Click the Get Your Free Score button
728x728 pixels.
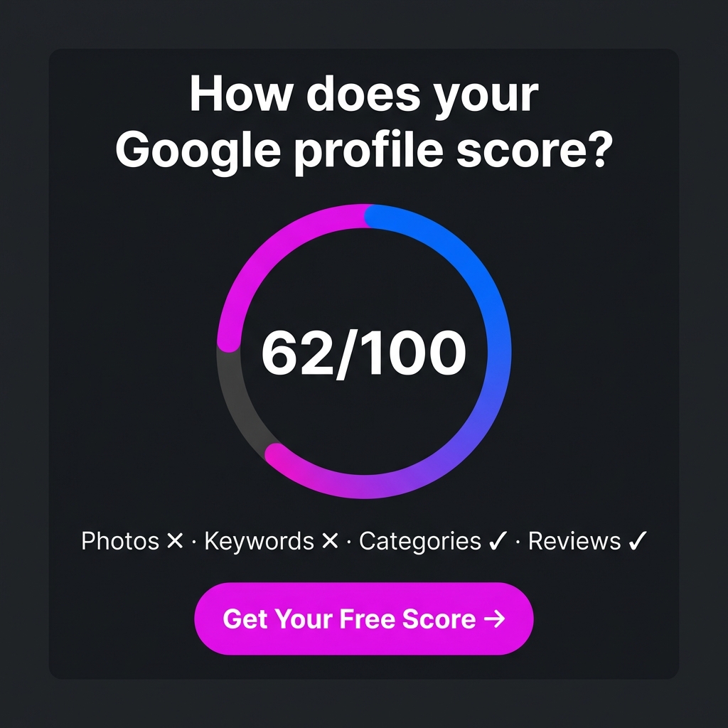click(x=364, y=619)
